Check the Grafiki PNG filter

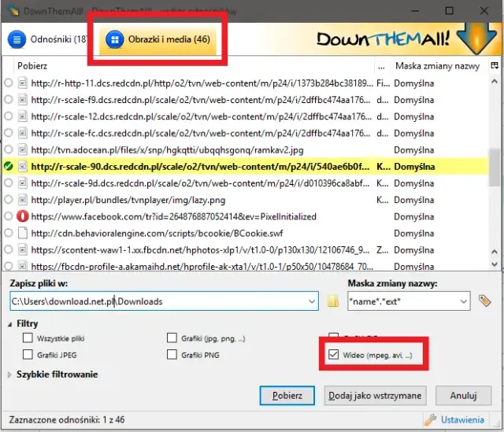[172, 354]
